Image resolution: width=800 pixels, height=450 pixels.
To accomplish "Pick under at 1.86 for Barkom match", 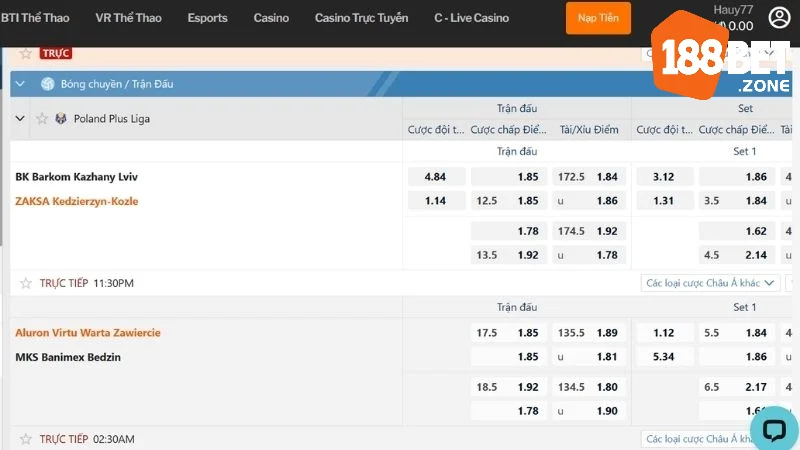I will [x=589, y=201].
